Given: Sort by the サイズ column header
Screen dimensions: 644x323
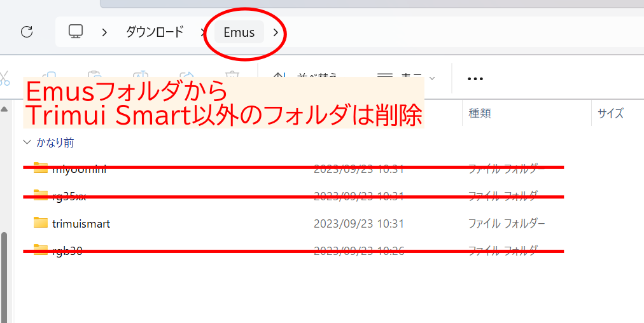Looking at the screenshot, I should [611, 113].
